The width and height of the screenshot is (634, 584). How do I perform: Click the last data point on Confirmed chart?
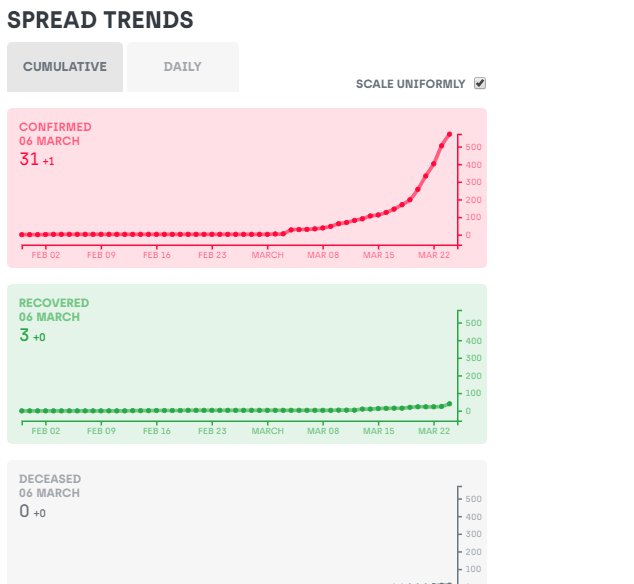tap(449, 134)
